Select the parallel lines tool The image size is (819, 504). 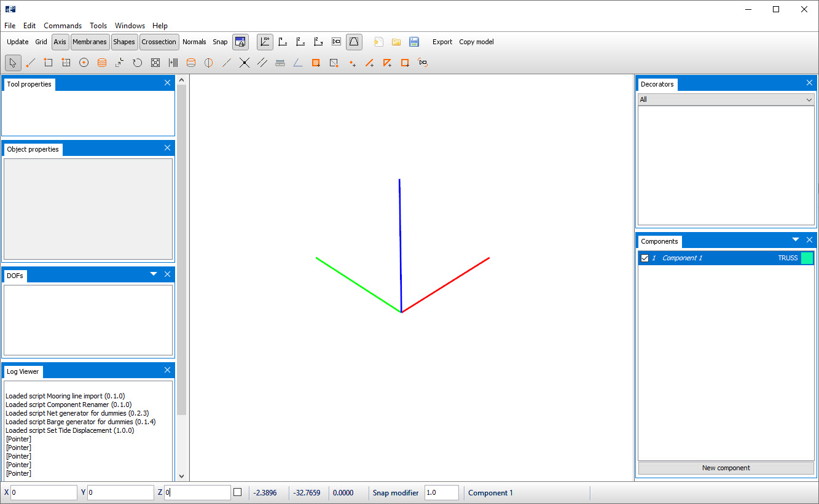262,63
